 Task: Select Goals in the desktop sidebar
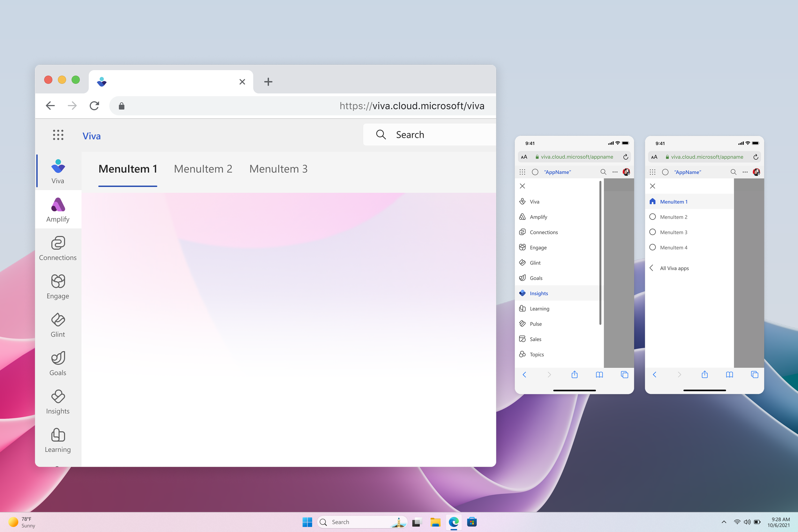pos(58,363)
